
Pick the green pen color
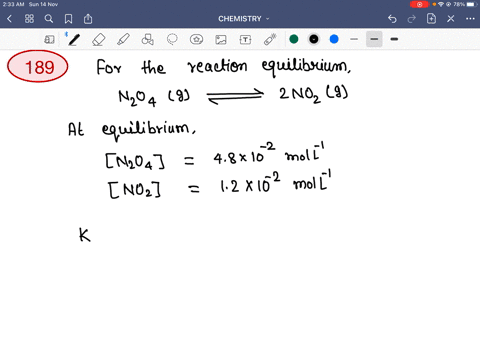click(294, 39)
